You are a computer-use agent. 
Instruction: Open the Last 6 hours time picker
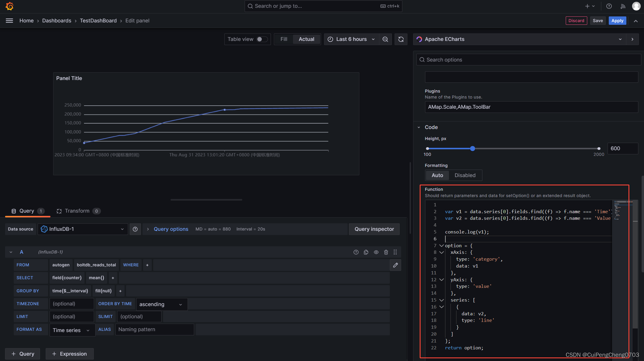click(352, 39)
